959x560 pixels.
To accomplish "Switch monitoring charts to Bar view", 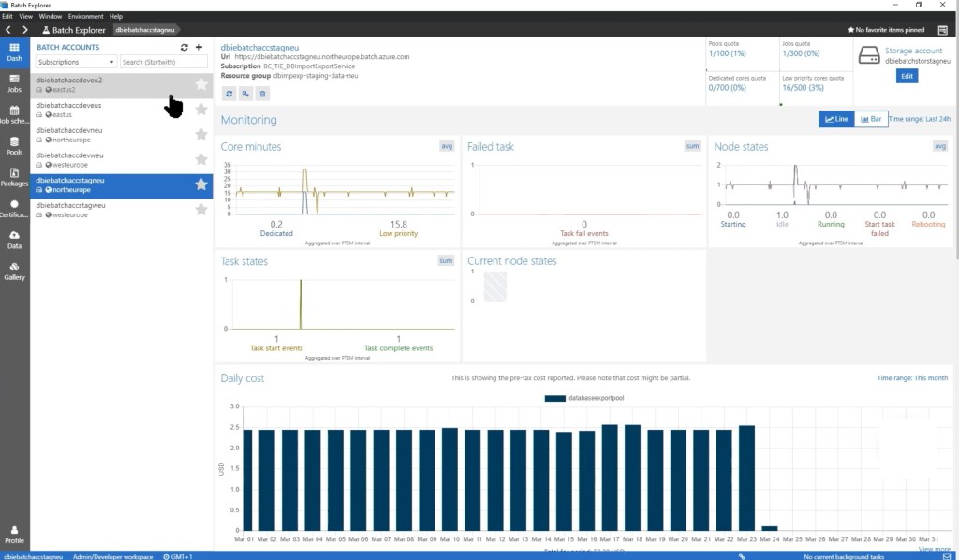I will coord(869,119).
